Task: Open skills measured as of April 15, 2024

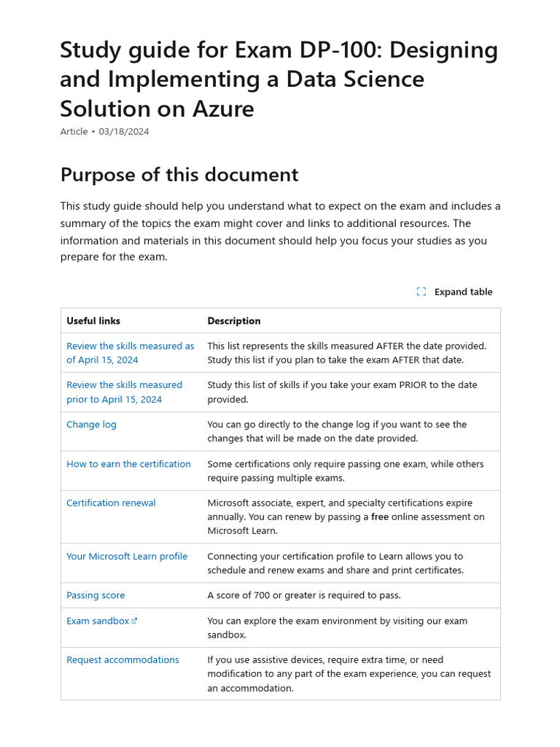Action: [x=130, y=353]
